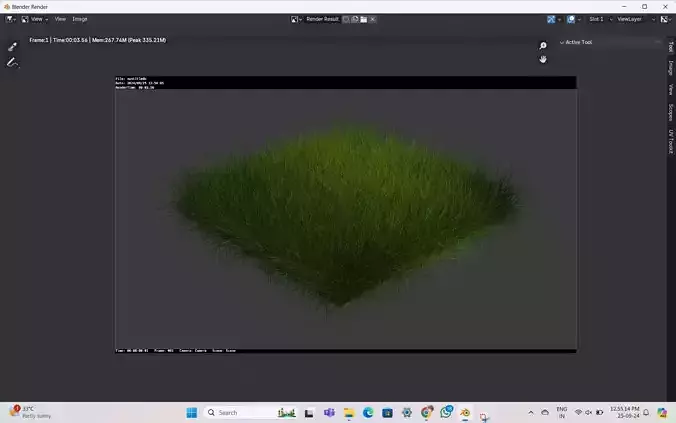Toggle the Show Gizmo button

(551, 19)
